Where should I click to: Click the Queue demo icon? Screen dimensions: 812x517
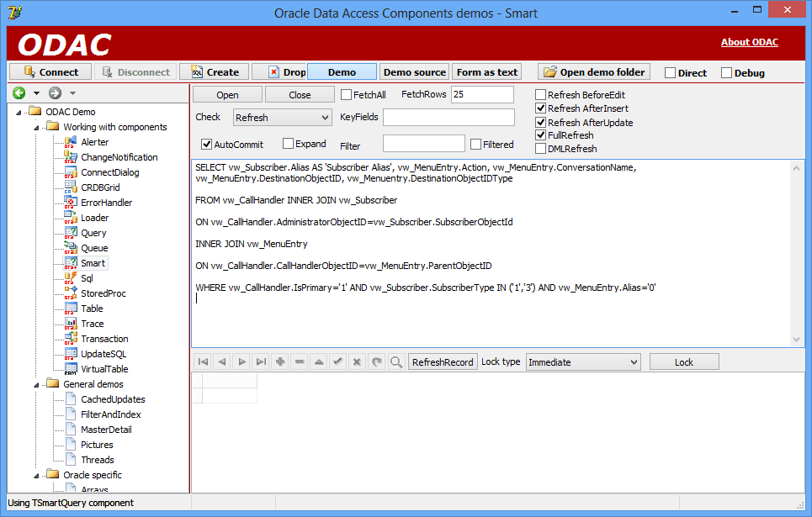pyautogui.click(x=71, y=247)
